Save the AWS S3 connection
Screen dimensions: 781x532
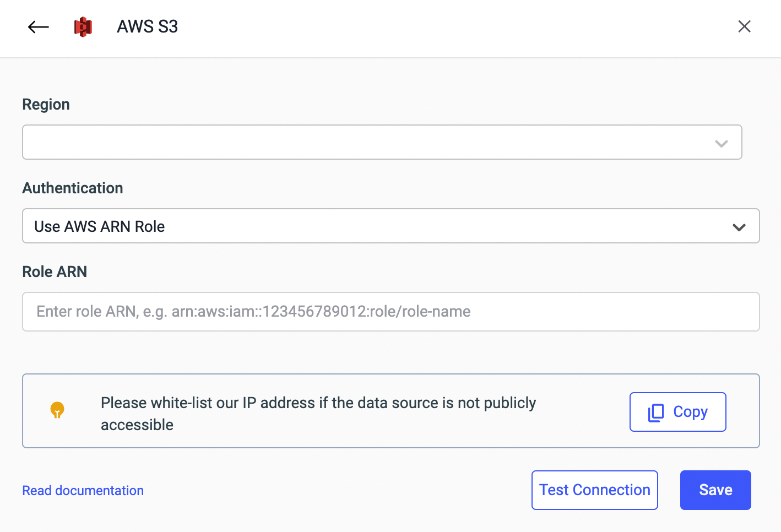point(715,490)
